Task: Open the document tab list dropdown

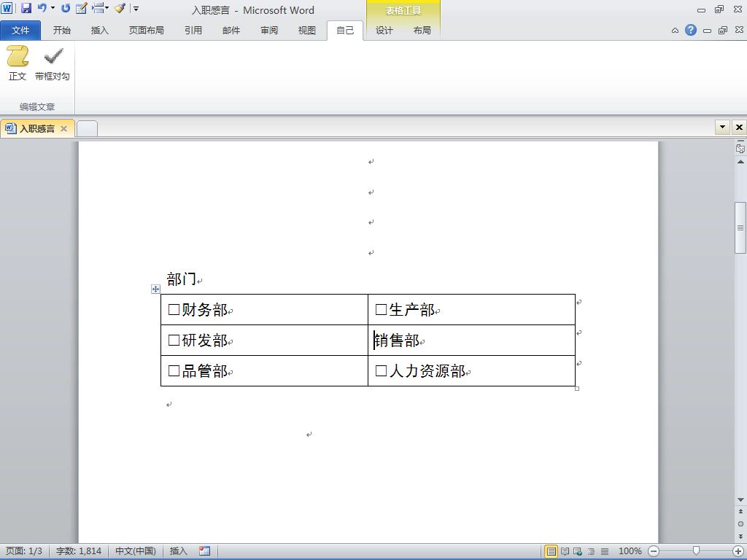Action: pyautogui.click(x=722, y=127)
